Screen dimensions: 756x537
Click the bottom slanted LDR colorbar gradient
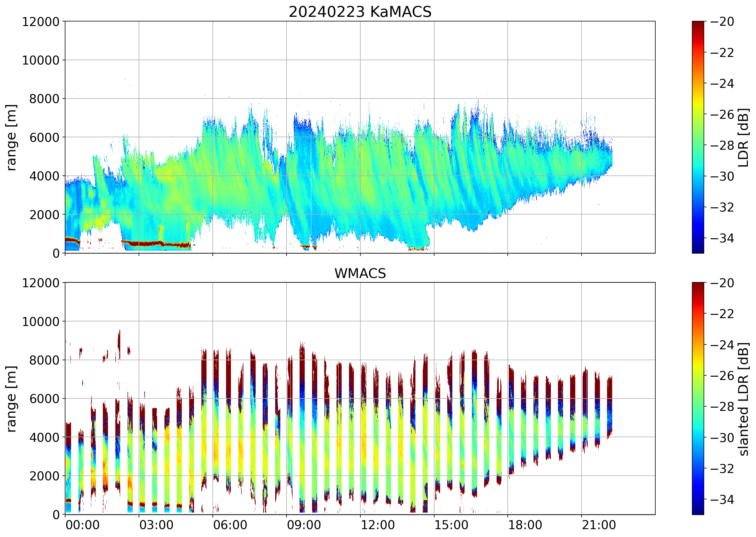click(x=698, y=398)
